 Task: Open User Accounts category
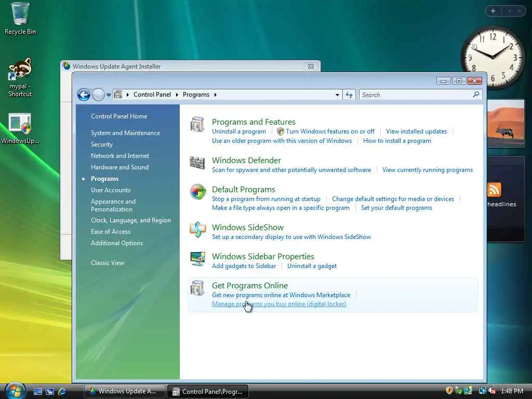[x=111, y=190]
